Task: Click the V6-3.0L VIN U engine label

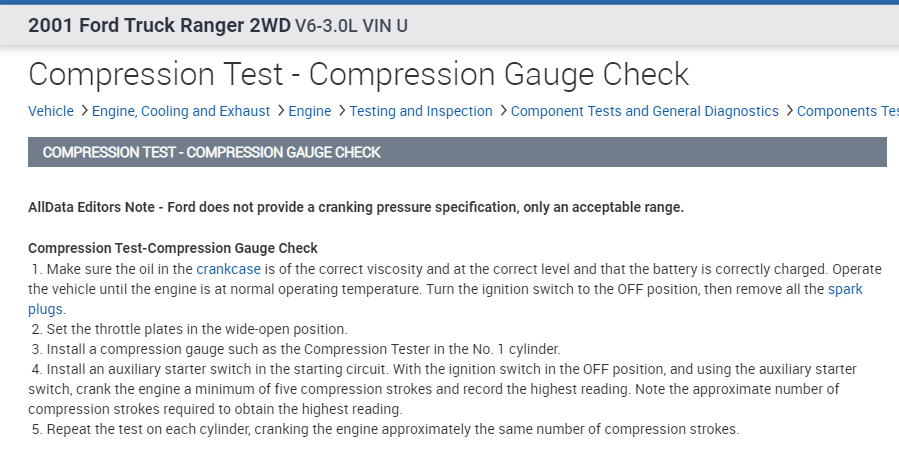Action: pyautogui.click(x=351, y=26)
